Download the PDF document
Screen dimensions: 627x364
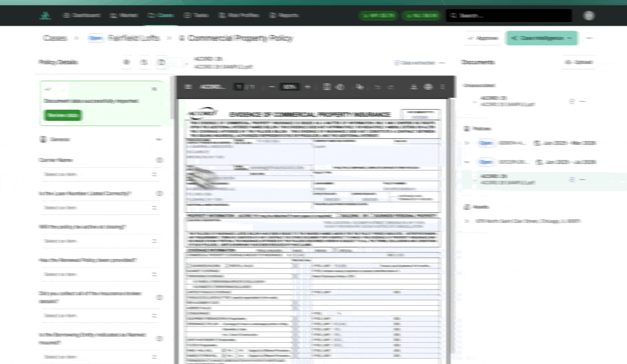[414, 87]
